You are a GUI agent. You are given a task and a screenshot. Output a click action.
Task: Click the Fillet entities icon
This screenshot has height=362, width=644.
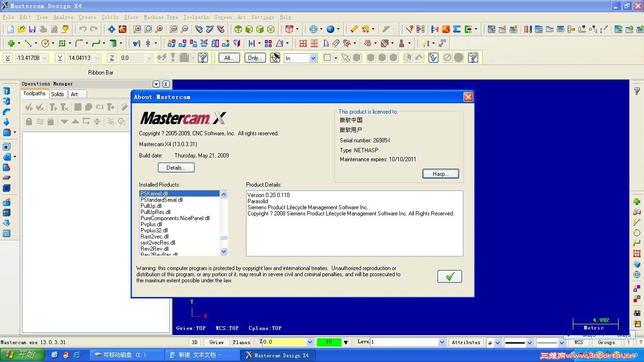pyautogui.click(x=79, y=43)
